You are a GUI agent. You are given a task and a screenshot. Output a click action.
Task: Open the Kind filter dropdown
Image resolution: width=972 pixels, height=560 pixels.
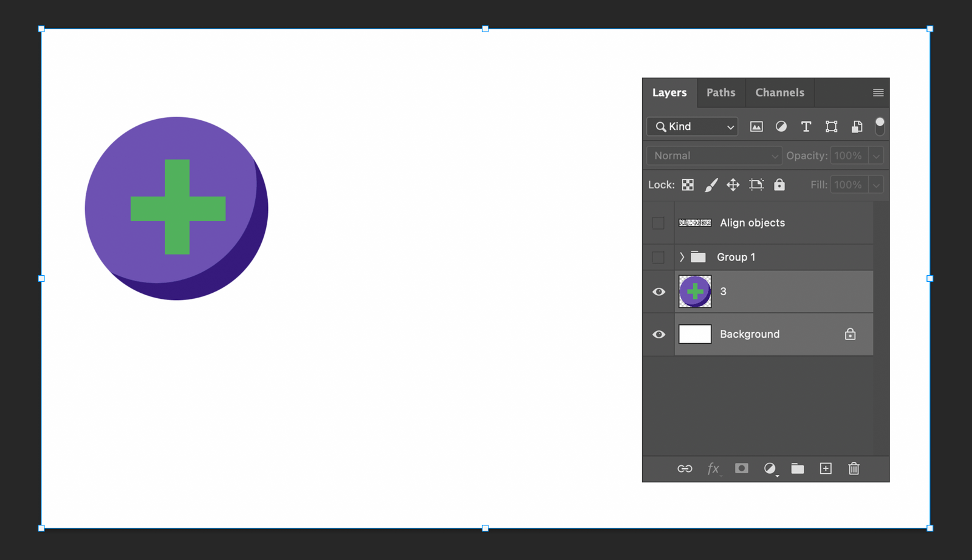[x=691, y=126]
